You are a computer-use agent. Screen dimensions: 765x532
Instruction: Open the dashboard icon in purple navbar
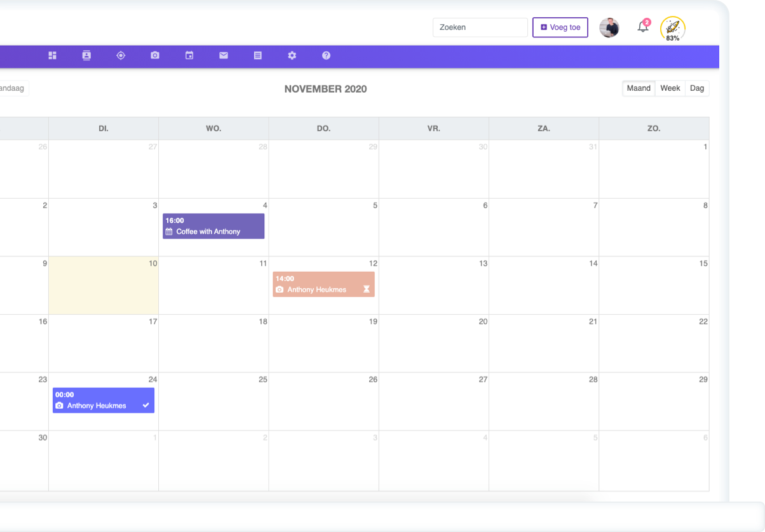53,56
